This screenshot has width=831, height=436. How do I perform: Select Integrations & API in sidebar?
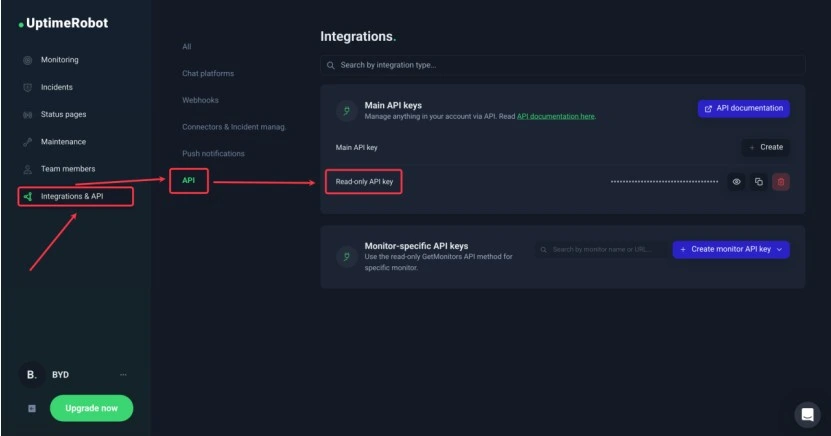tap(71, 196)
